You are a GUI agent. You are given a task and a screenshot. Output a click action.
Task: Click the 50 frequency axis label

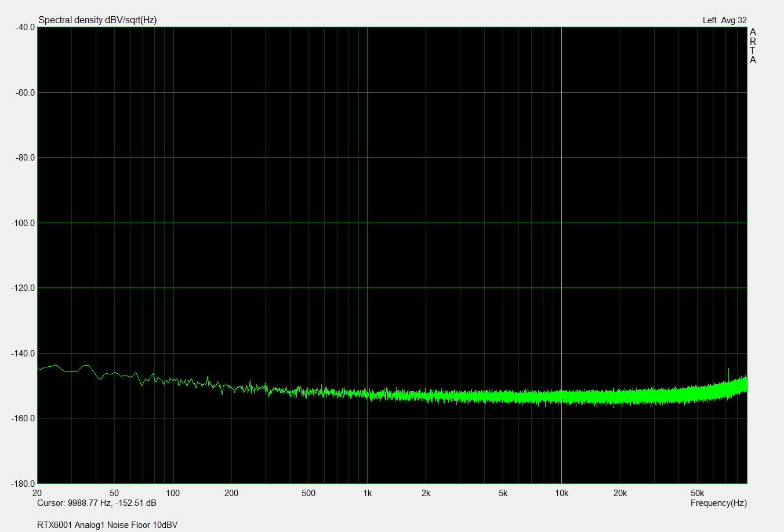[114, 493]
